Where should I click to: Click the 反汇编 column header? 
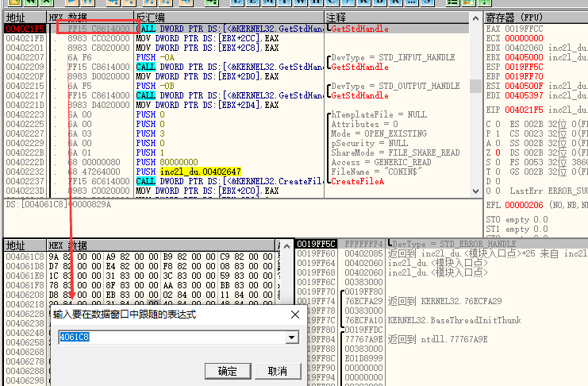point(229,17)
